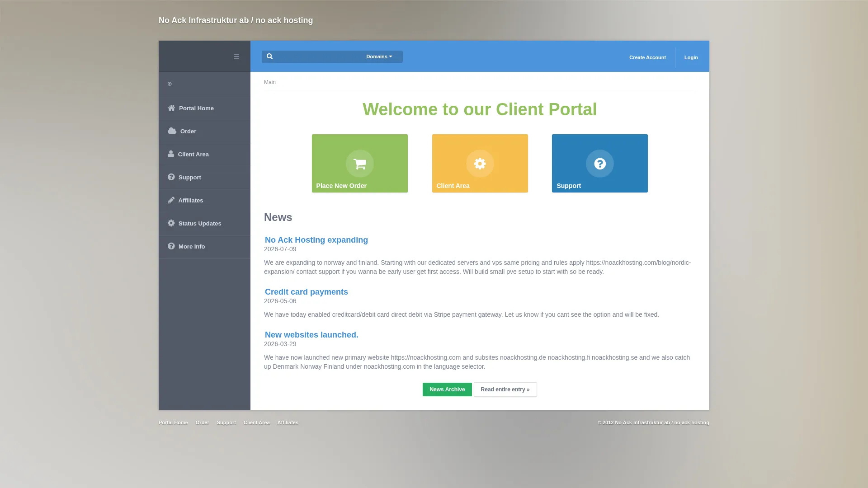Click the Main breadcrumb text
This screenshot has height=488, width=868.
[x=270, y=82]
